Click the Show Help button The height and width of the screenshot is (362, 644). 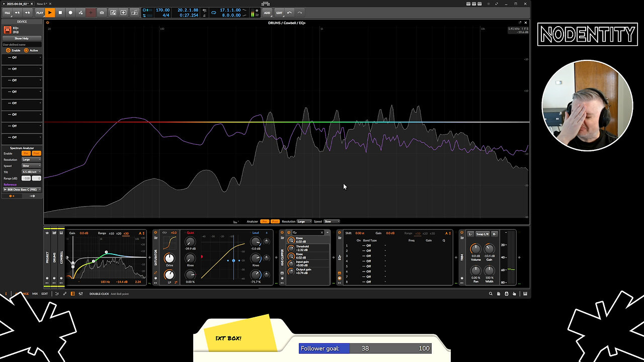(x=21, y=38)
